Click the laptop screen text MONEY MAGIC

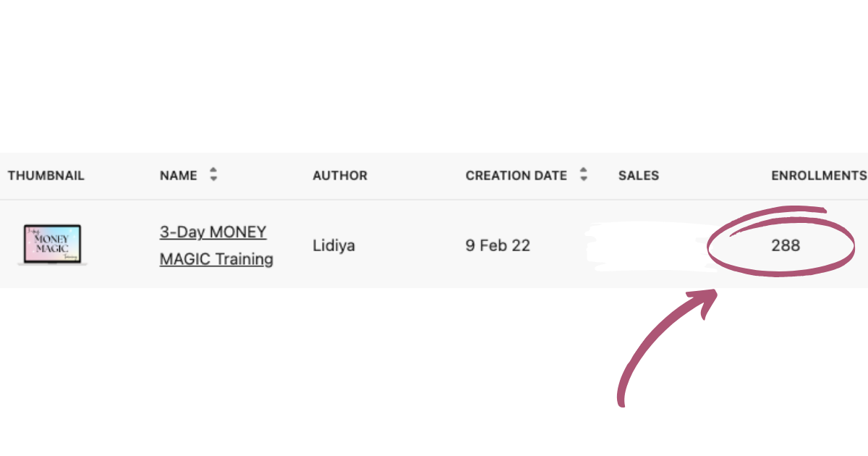[x=51, y=242]
